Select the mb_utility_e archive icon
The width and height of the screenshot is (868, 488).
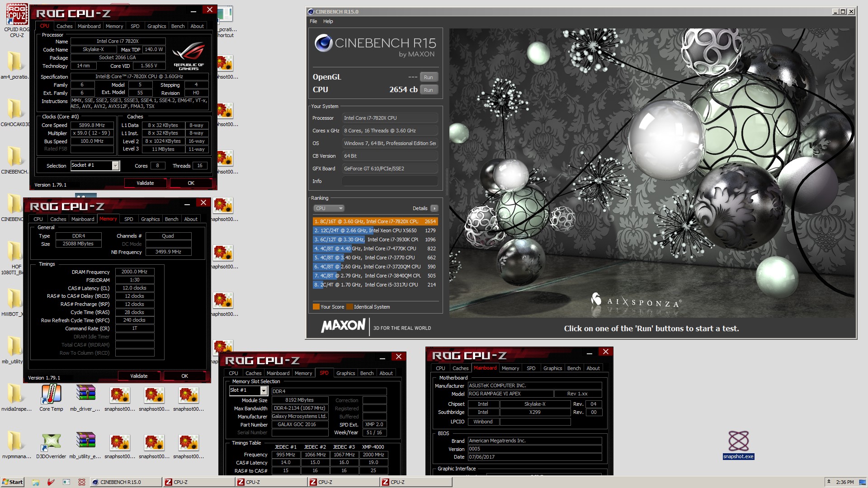click(85, 446)
